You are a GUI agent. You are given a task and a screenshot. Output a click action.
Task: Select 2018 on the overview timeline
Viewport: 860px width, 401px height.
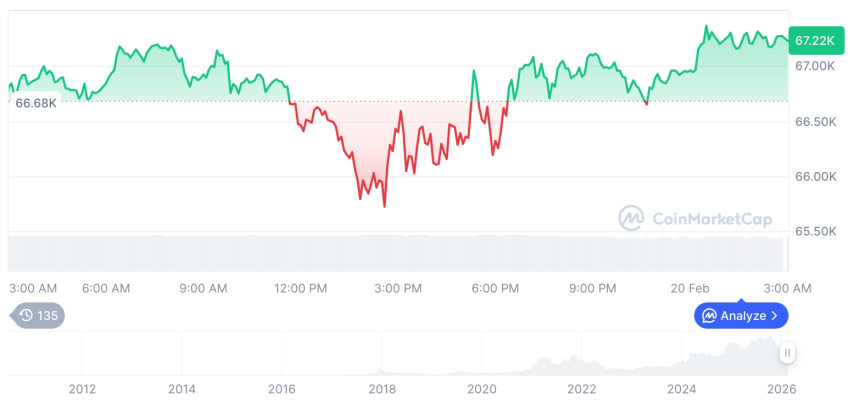click(382, 389)
